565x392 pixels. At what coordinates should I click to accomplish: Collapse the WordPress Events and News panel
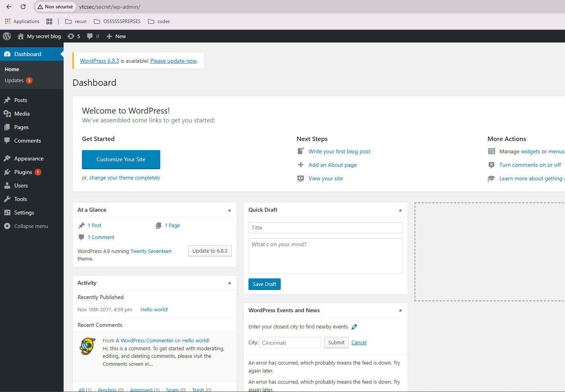tap(400, 310)
